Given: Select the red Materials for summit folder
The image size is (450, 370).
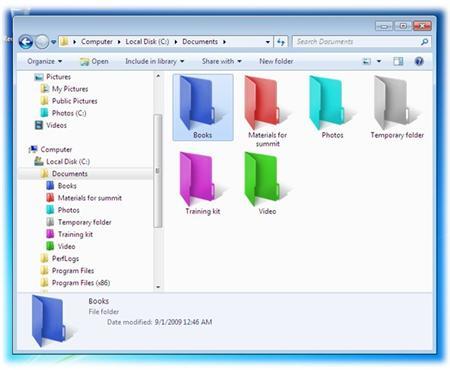Looking at the screenshot, I should click(x=267, y=111).
